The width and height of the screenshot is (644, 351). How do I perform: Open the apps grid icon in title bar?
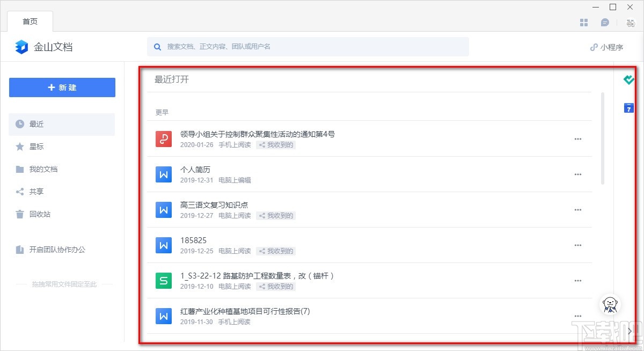click(584, 23)
